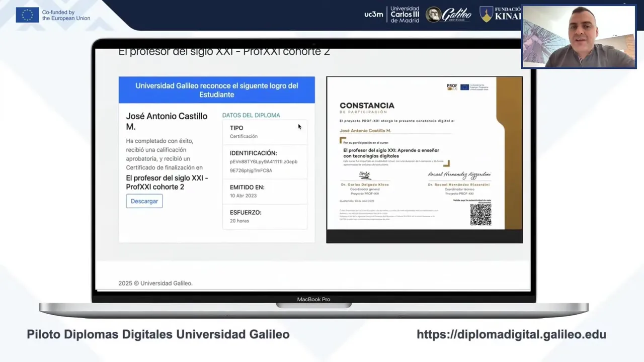Click the Fundación Kinal logo
Image resolution: width=644 pixels, height=362 pixels.
tap(500, 14)
